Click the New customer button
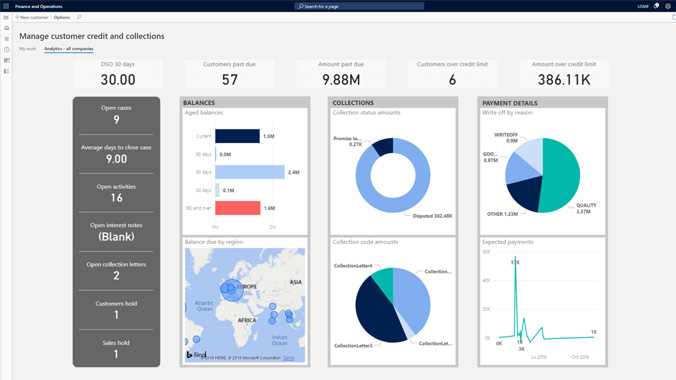This screenshot has width=676, height=380. pyautogui.click(x=31, y=17)
